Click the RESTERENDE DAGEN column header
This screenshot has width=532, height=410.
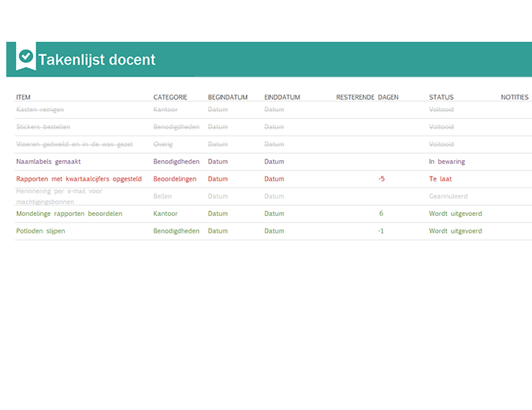[367, 97]
